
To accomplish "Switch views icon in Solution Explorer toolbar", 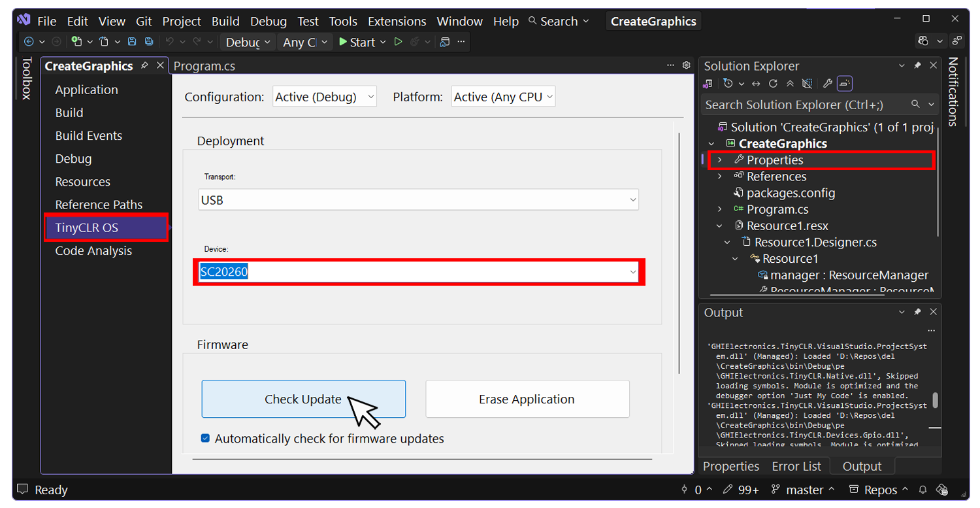I will [708, 84].
